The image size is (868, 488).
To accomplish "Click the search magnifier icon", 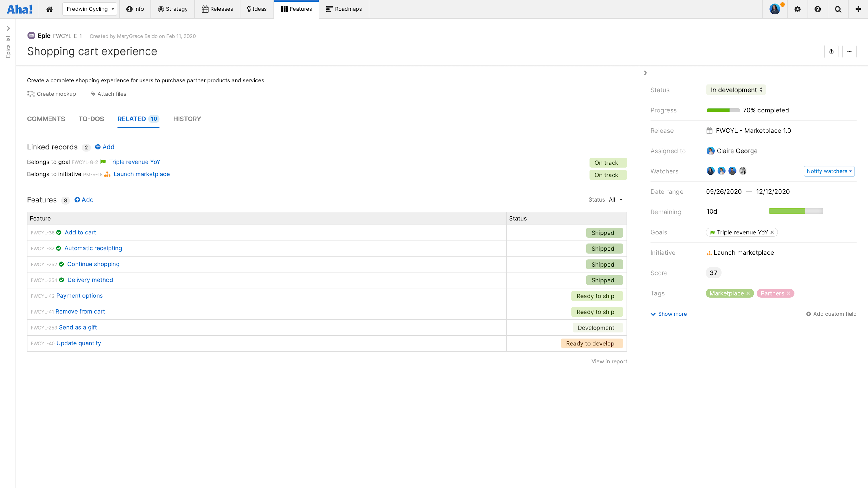I will tap(838, 9).
